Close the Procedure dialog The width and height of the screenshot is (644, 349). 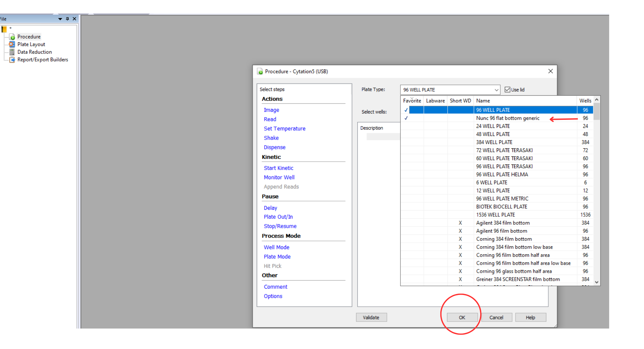pyautogui.click(x=550, y=71)
